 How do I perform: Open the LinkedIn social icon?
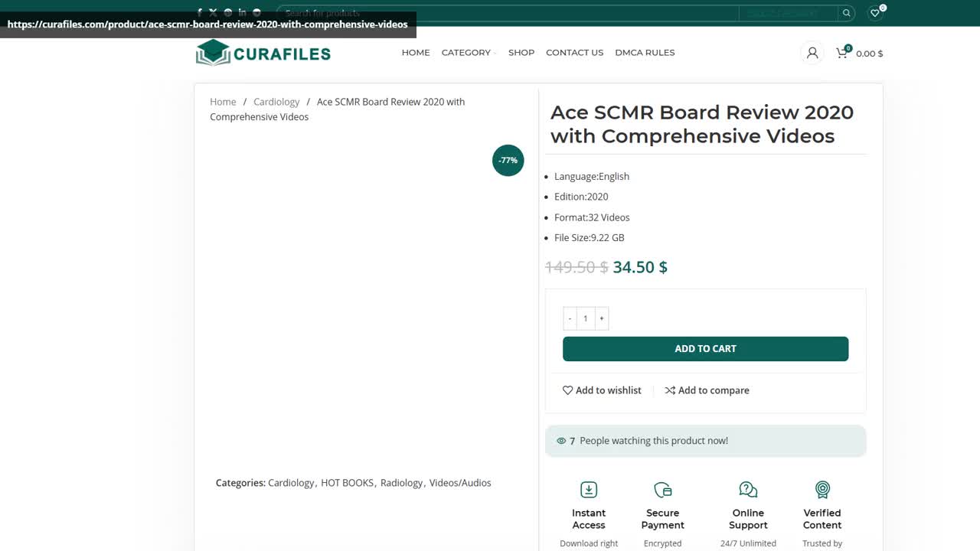pos(242,12)
